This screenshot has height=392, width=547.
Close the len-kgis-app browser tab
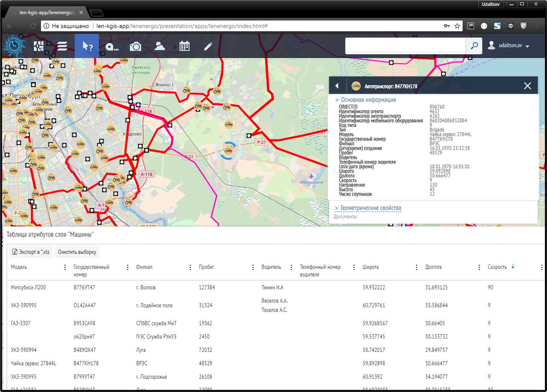pyautogui.click(x=81, y=13)
